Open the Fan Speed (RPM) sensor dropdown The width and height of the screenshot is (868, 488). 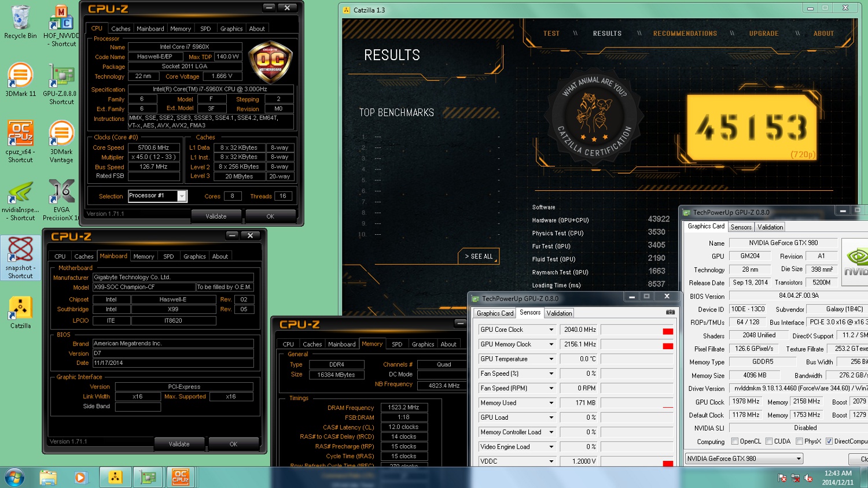551,389
